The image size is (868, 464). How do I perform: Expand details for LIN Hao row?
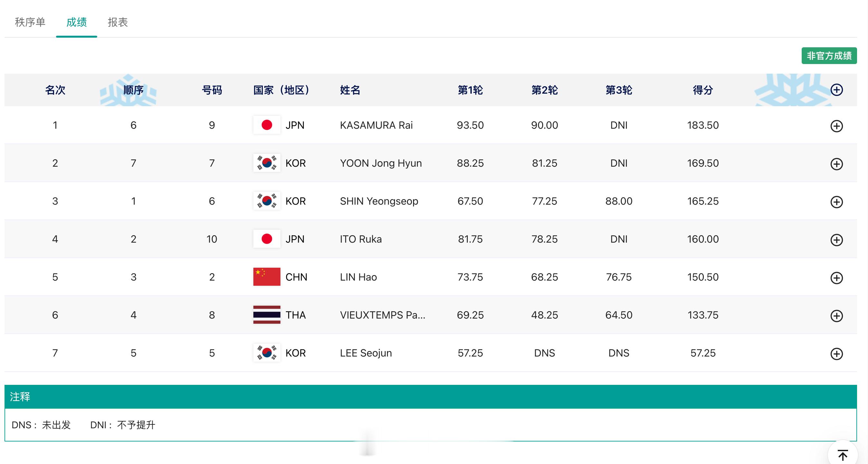pyautogui.click(x=836, y=278)
